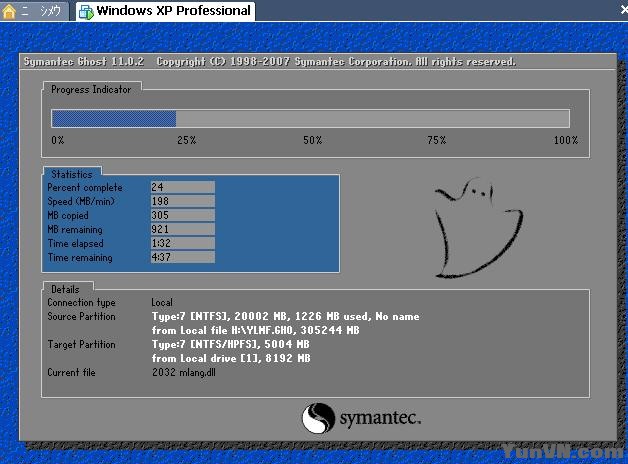Click the Target Partition label
Image resolution: width=628 pixels, height=464 pixels.
pyautogui.click(x=81, y=344)
